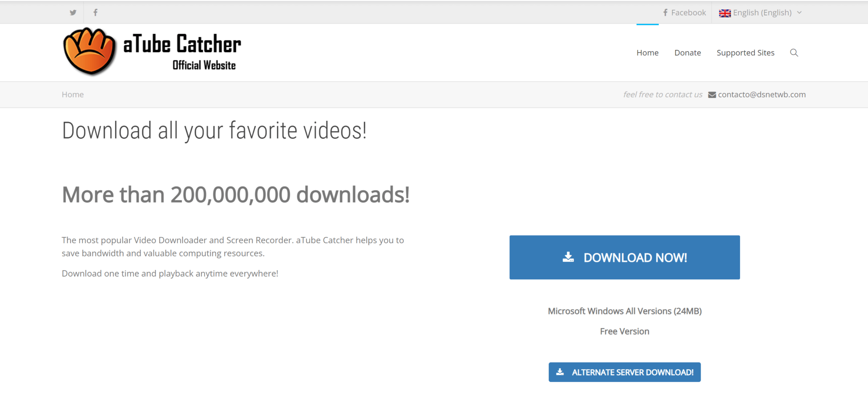Screen dimensions: 868x395
Task: Open the Donate menu item
Action: coord(687,53)
